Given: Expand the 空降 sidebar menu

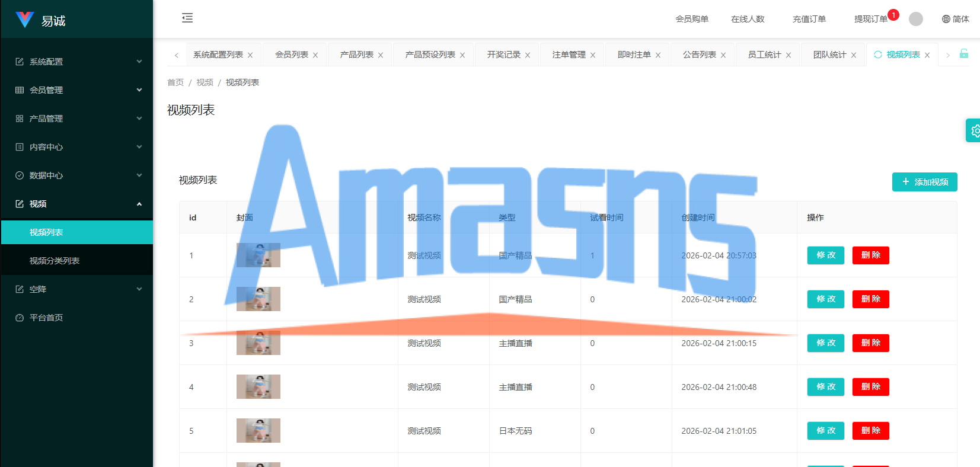Looking at the screenshot, I should [77, 289].
